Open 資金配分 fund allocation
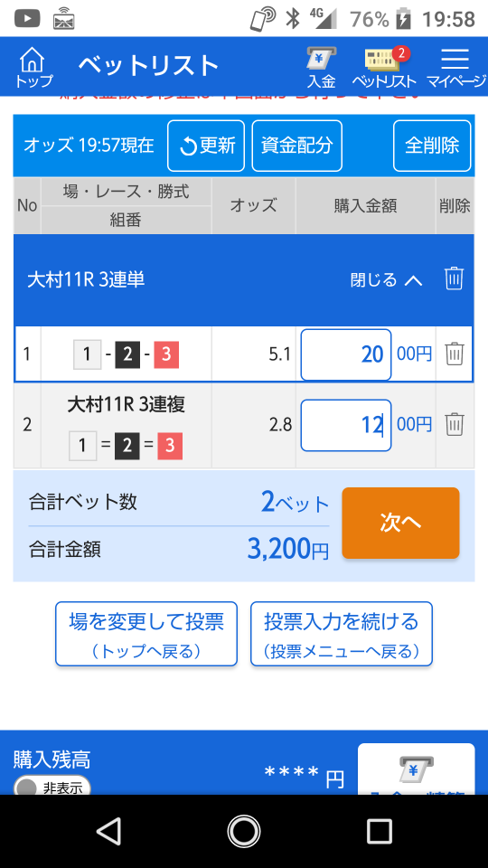 click(x=297, y=146)
